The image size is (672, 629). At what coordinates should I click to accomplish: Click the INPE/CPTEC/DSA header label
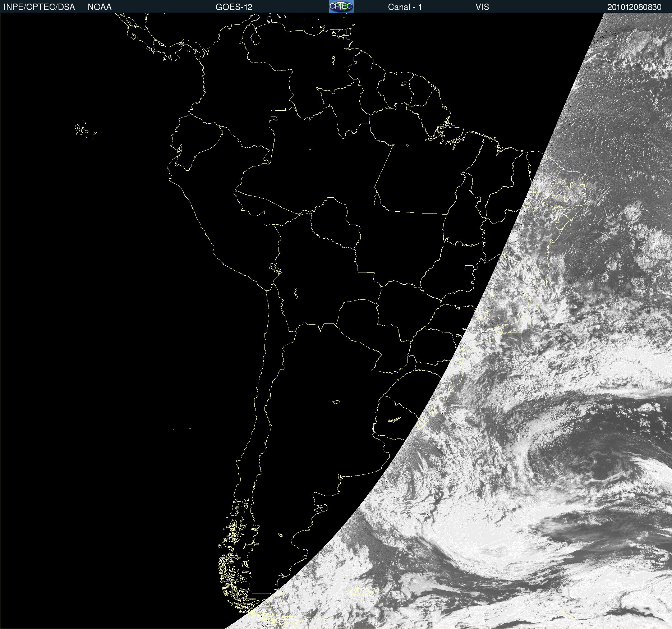[x=39, y=7]
